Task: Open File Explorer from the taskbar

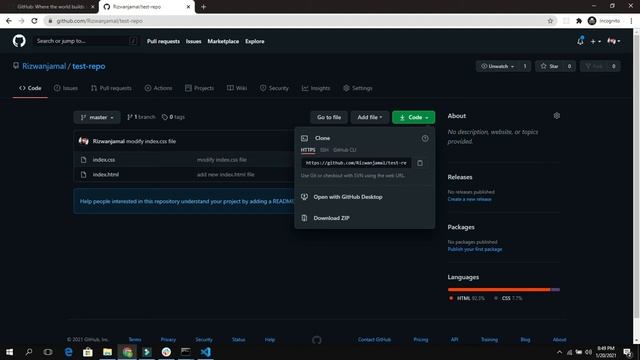Action: [107, 352]
